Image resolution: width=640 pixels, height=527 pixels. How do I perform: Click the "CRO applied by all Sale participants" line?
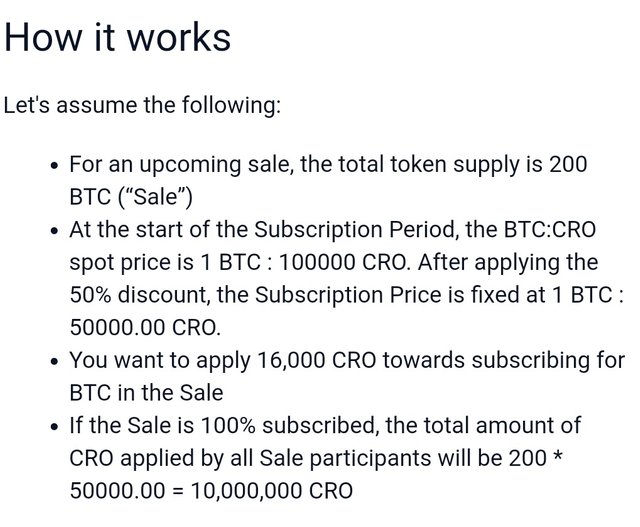[250, 458]
